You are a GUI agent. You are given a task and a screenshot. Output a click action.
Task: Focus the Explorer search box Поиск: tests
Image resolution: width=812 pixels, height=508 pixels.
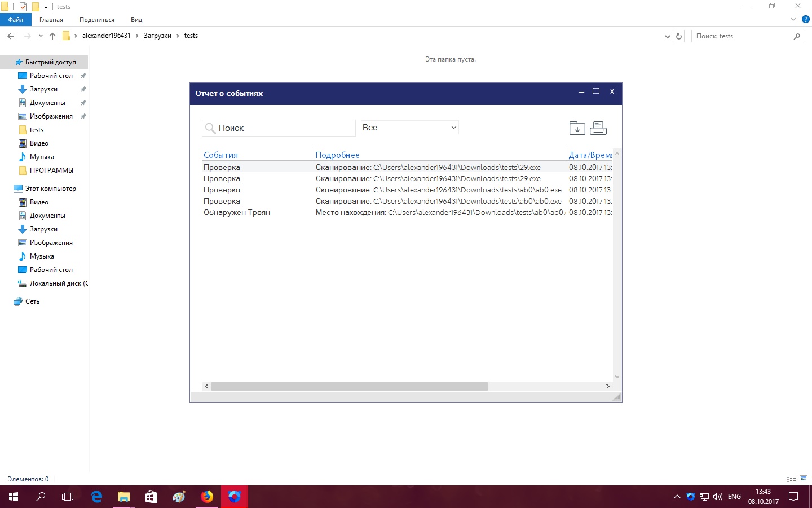(748, 36)
